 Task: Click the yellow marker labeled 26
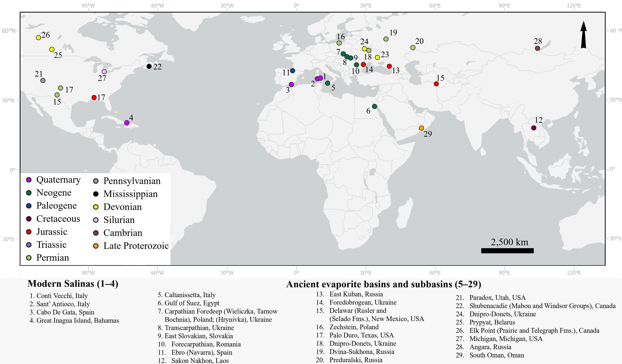click(38, 37)
